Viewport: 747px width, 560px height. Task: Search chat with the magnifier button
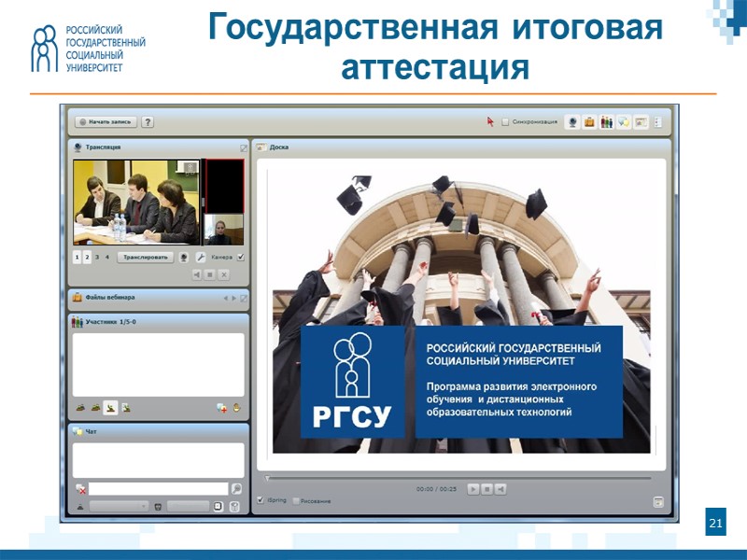(236, 488)
